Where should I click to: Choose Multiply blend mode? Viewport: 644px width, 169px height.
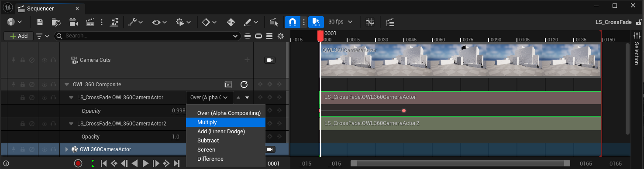pos(226,122)
